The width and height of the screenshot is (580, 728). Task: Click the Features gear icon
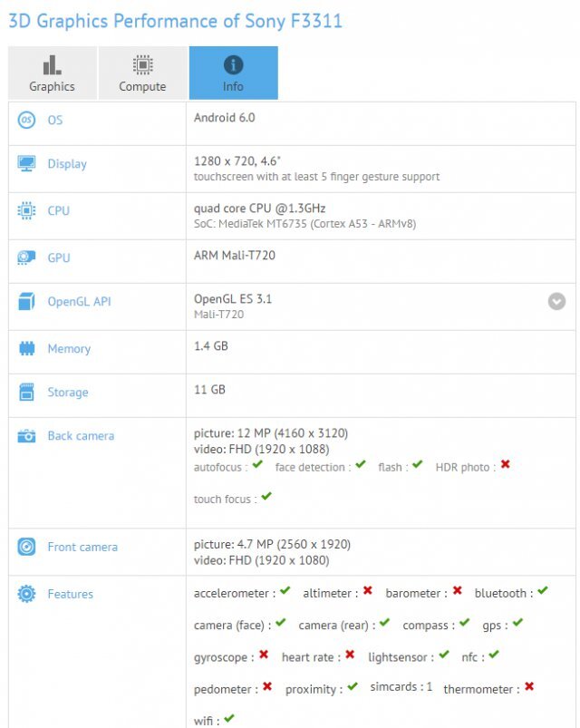(27, 595)
